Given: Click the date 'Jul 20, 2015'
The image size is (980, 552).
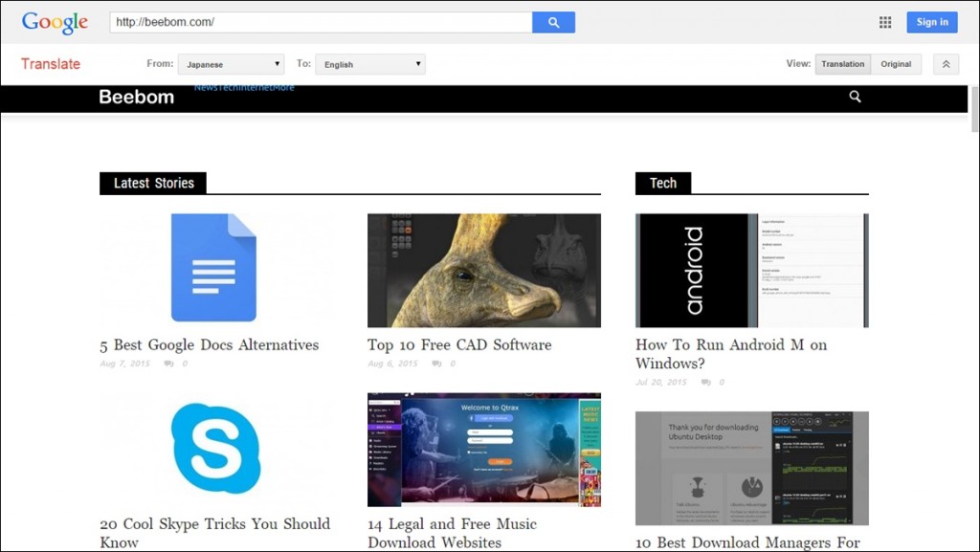Looking at the screenshot, I should click(661, 382).
